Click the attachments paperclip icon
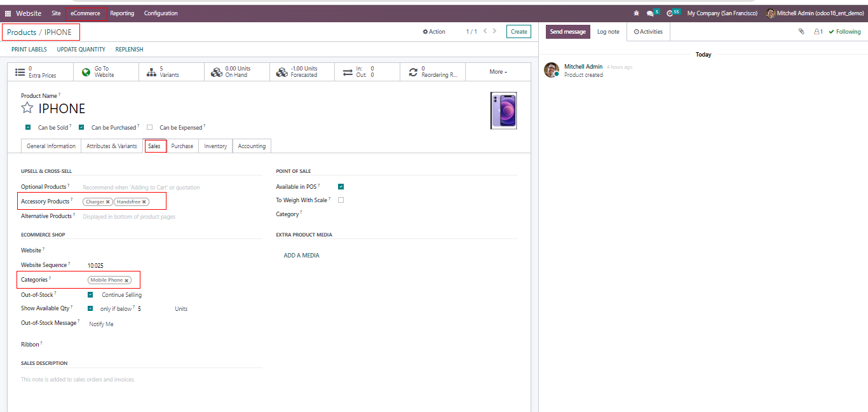868x412 pixels. 801,32
